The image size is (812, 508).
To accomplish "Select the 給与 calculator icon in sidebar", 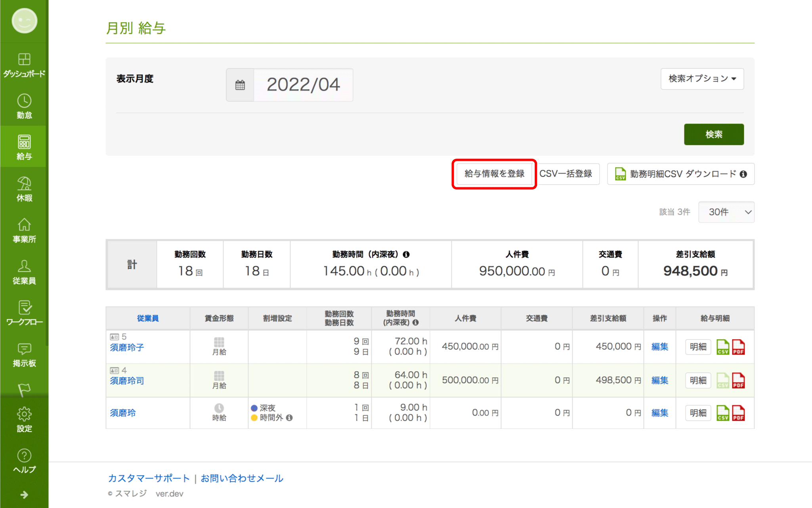I will click(24, 142).
